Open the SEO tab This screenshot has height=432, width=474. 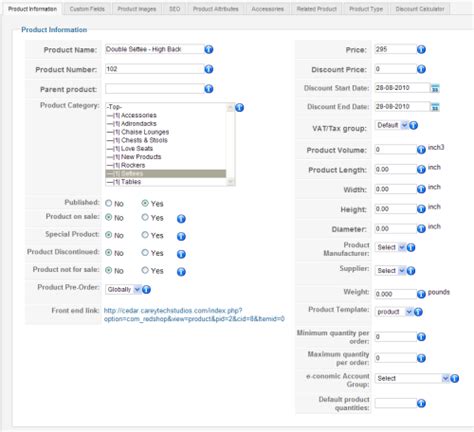tap(175, 9)
